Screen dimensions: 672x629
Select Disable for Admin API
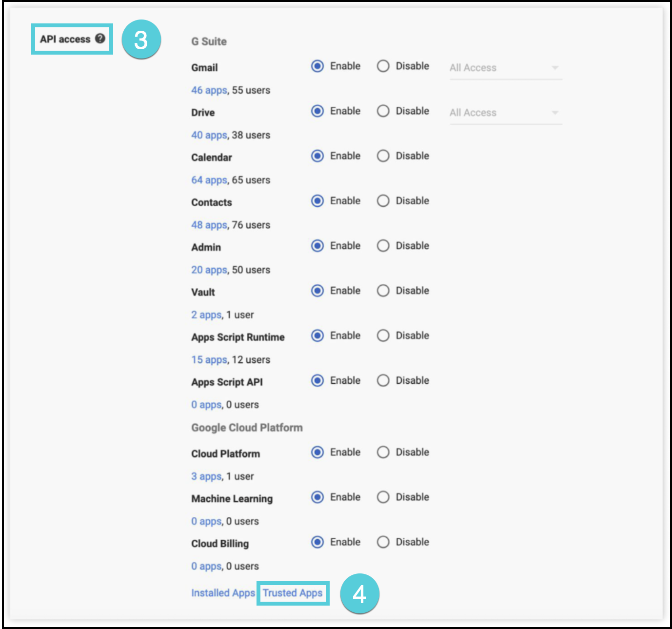click(x=383, y=246)
